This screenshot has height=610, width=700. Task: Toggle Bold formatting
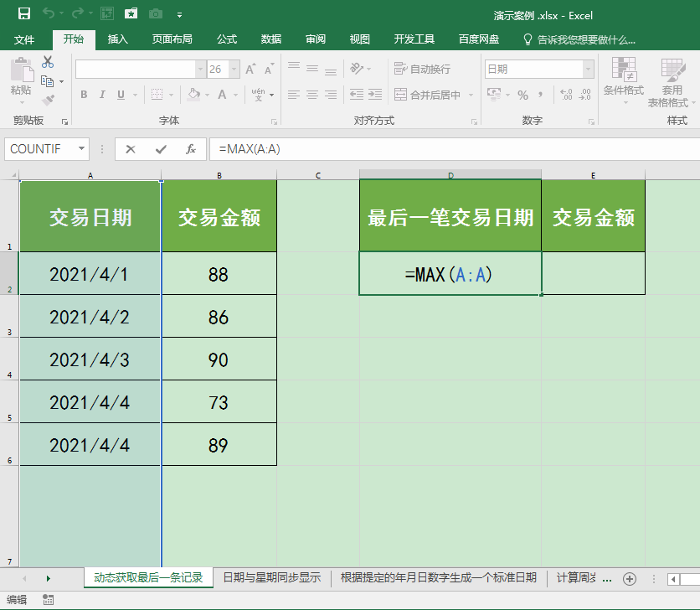click(84, 95)
